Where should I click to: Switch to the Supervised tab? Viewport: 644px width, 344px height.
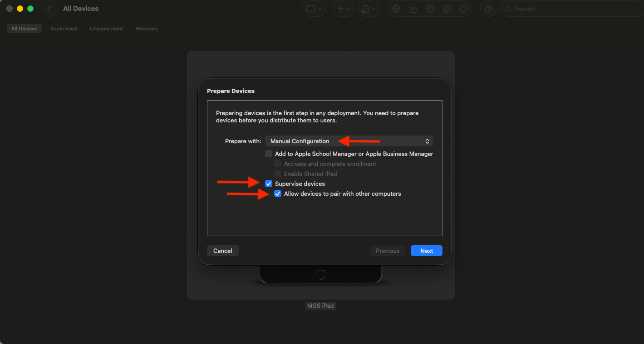[x=64, y=29]
